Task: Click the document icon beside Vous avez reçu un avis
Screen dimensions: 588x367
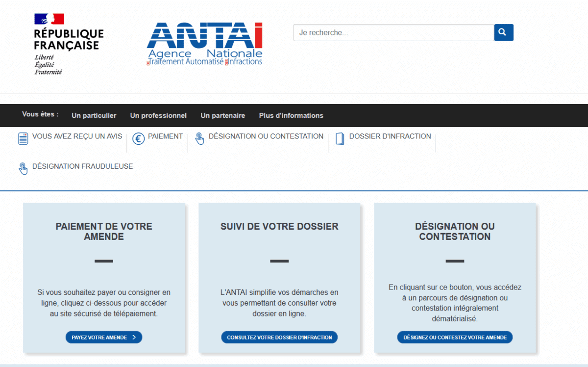Action: (x=23, y=138)
